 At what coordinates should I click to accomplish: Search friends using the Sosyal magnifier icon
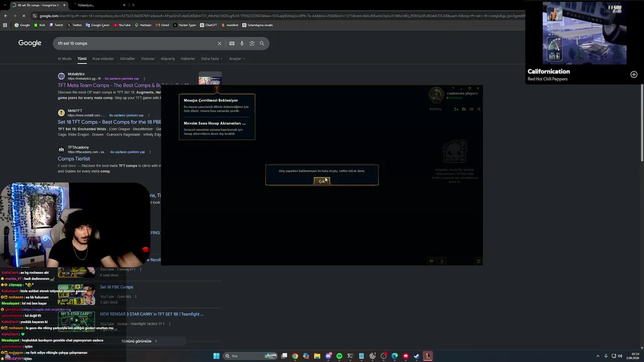click(479, 109)
